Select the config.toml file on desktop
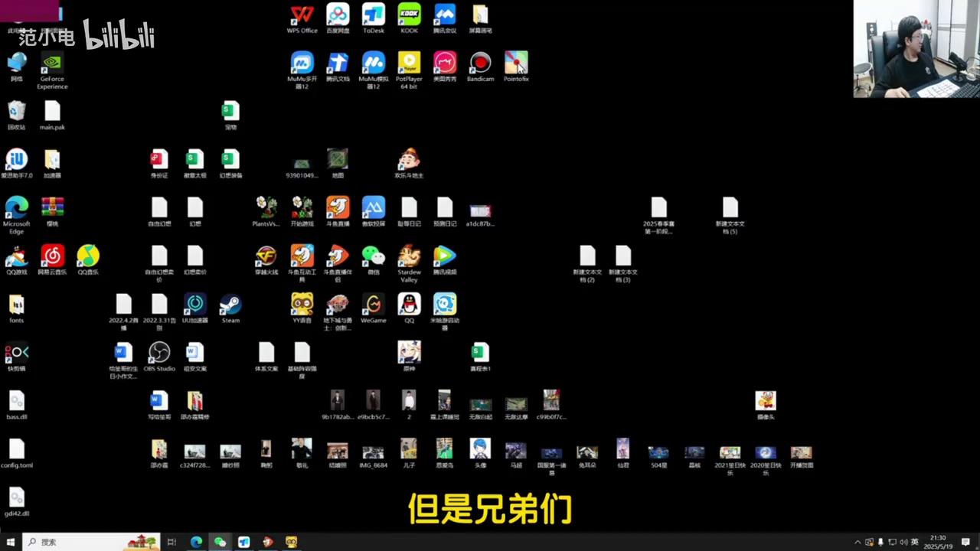The width and height of the screenshot is (980, 551). [16, 450]
